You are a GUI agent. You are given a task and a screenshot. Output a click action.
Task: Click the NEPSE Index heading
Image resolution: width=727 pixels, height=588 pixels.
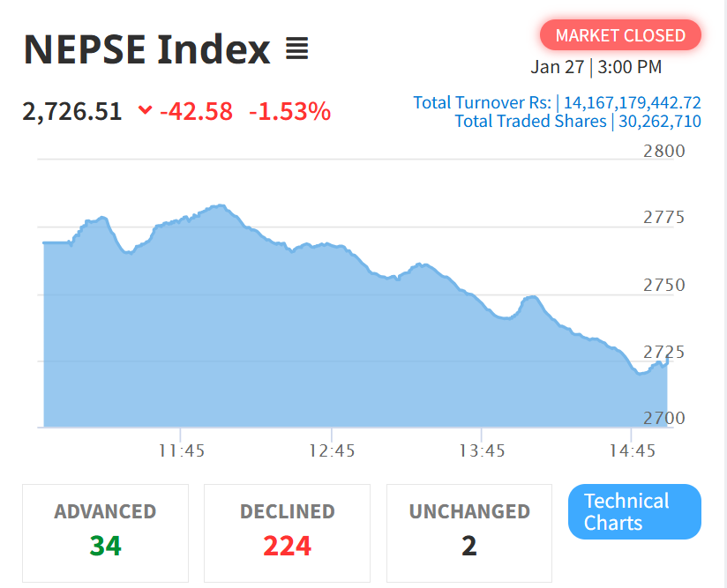click(146, 49)
